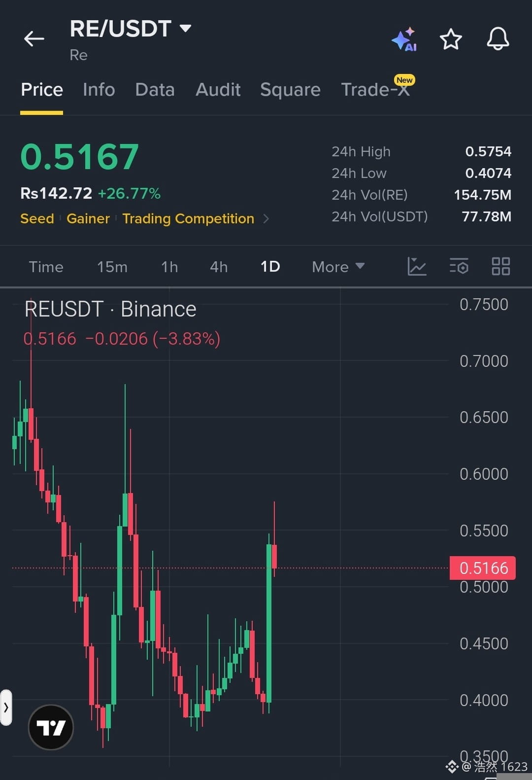Click the large 0.5167 current price
This screenshot has height=780, width=532.
[x=79, y=157]
